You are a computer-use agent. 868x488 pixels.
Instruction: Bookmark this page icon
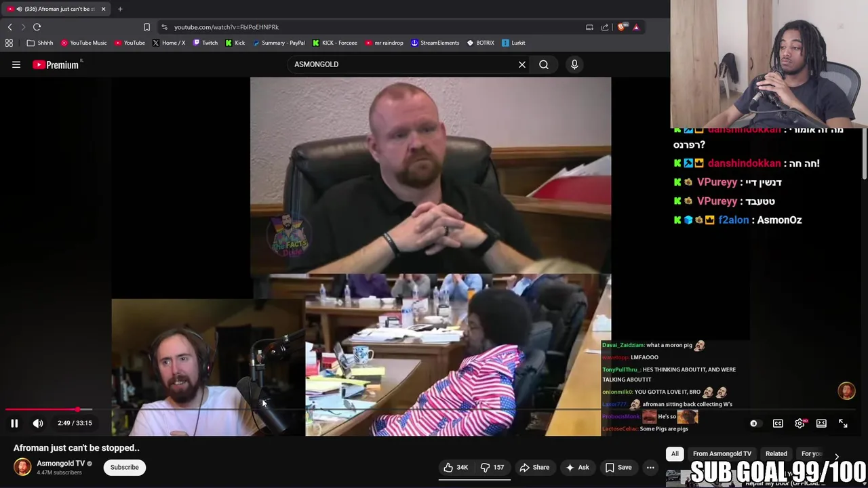[146, 27]
